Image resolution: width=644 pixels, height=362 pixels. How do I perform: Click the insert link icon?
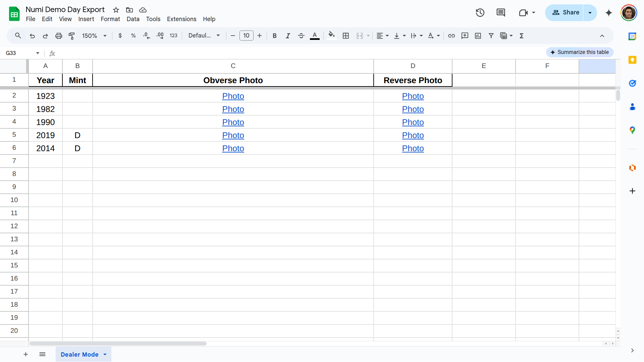(x=451, y=36)
